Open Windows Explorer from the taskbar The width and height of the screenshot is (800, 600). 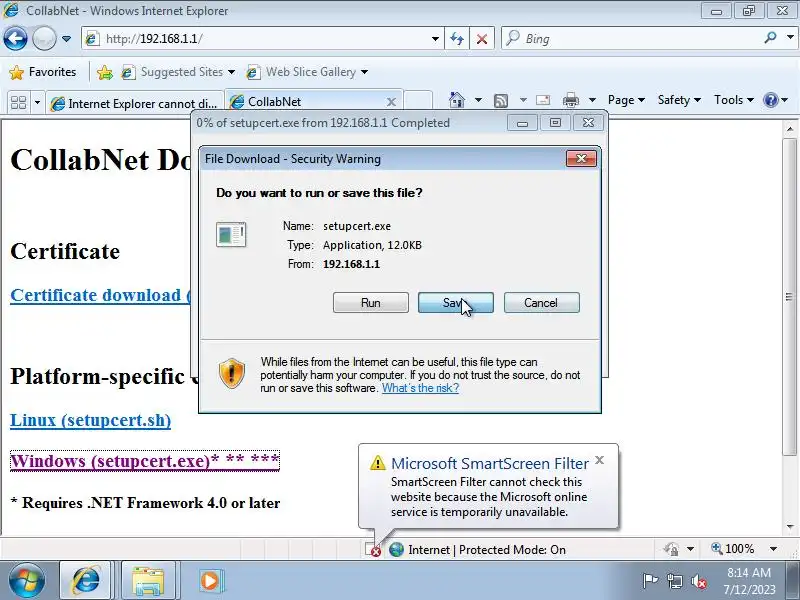tap(148, 580)
